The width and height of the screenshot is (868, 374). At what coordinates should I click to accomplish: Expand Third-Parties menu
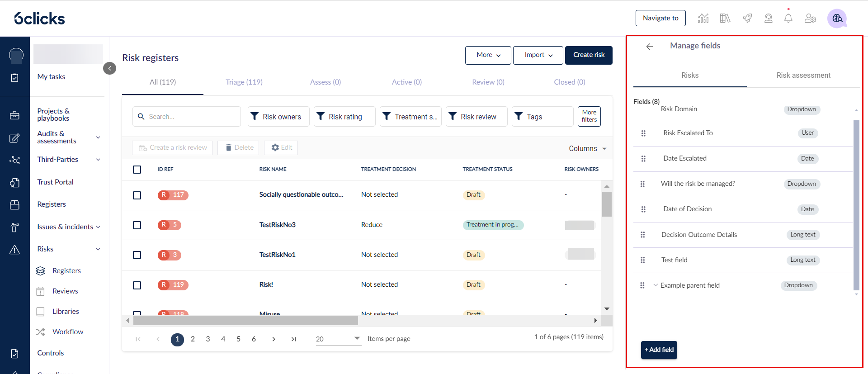(x=98, y=160)
